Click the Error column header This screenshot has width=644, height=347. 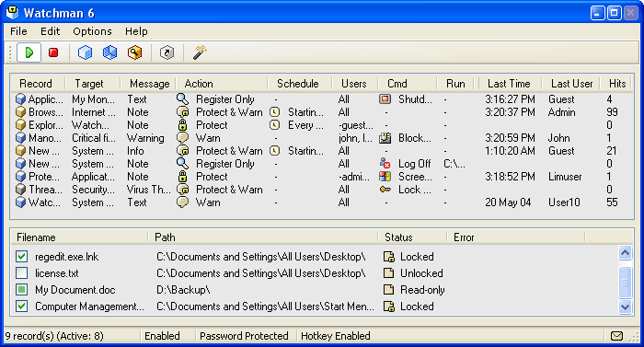coord(515,237)
